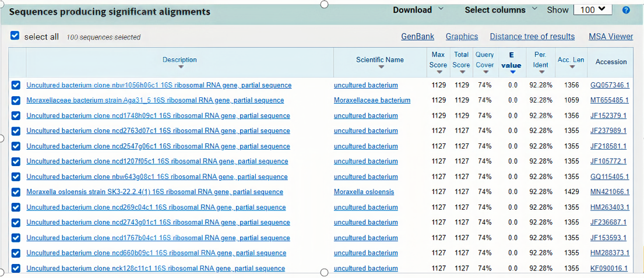
Task: Sort results by Max Score arrow
Action: (438, 72)
